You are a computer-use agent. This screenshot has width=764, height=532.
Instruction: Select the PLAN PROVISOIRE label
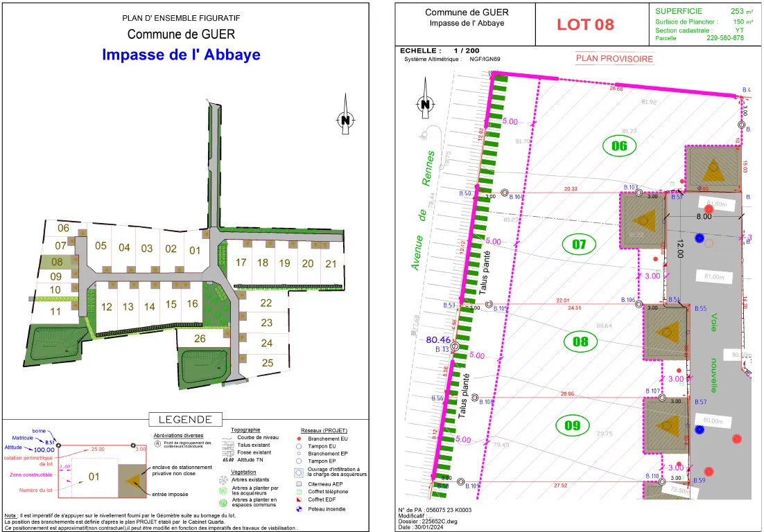613,59
